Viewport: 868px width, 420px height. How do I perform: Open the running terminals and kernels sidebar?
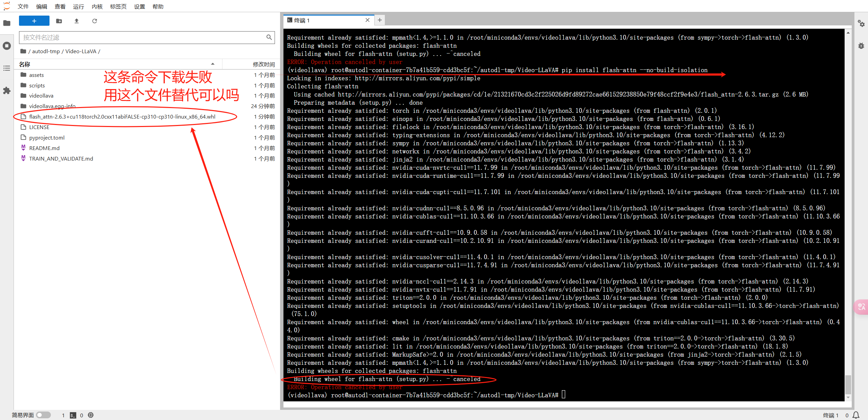pyautogui.click(x=7, y=46)
